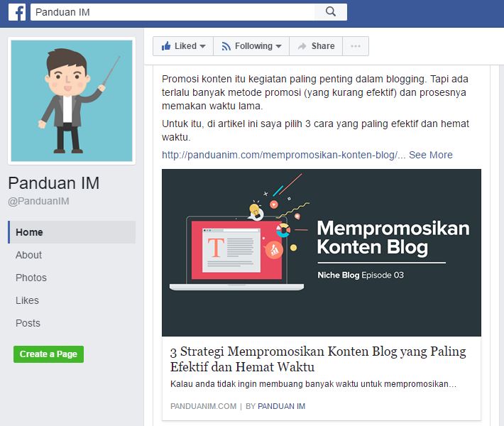Click the Share arrow icon
The height and width of the screenshot is (426, 504).
302,46
